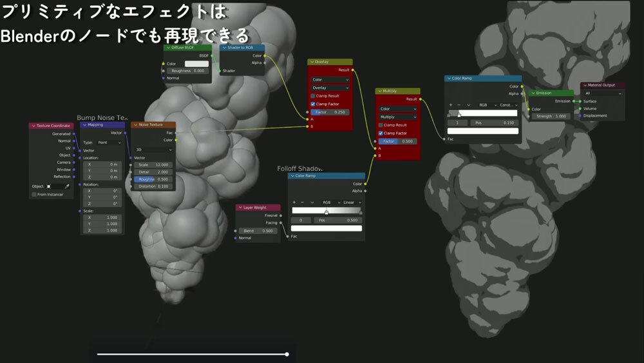Image resolution: width=644 pixels, height=363 pixels.
Task: Remove a color stop in Folloff Shadow ramp
Action: pyautogui.click(x=303, y=202)
